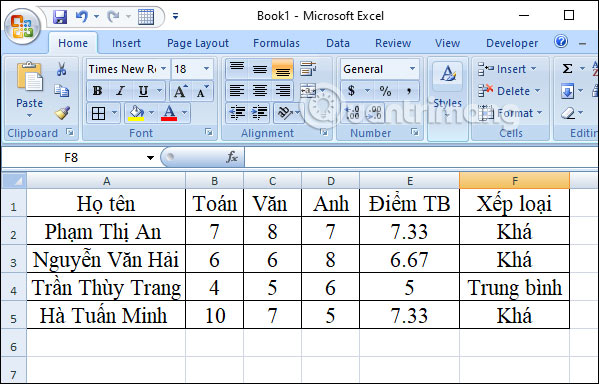Toggle Italic formatting
The image size is (599, 384).
[x=120, y=91]
